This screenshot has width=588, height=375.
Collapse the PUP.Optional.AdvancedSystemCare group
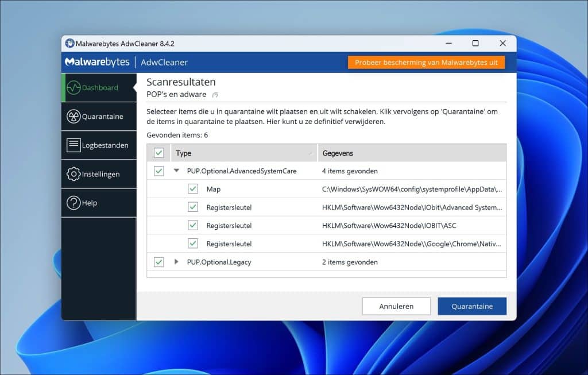click(x=176, y=171)
